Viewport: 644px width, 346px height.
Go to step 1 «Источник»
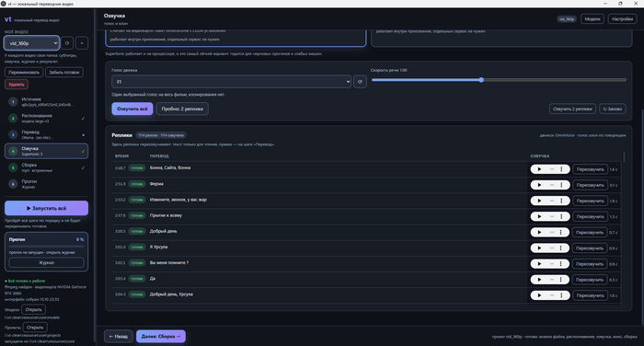coord(46,101)
